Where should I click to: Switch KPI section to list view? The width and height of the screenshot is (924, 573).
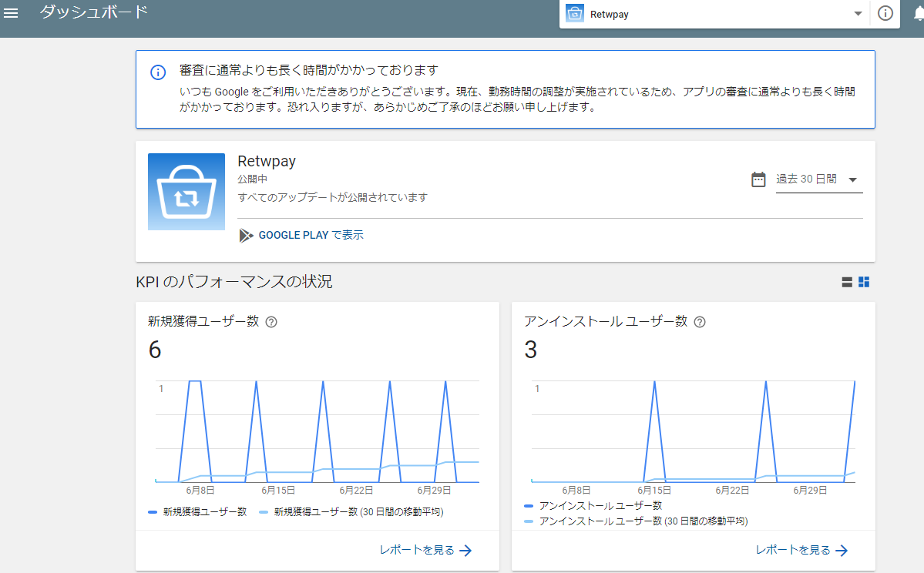pos(847,282)
